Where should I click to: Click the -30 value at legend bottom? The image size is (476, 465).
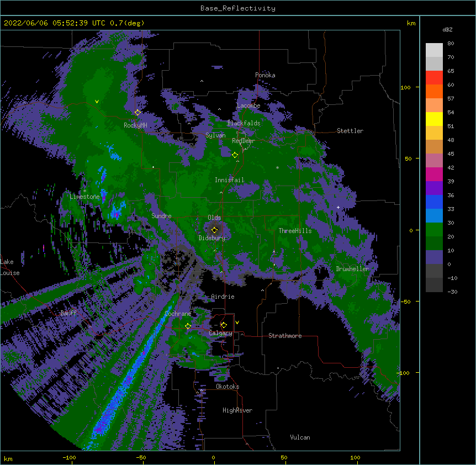tap(452, 292)
